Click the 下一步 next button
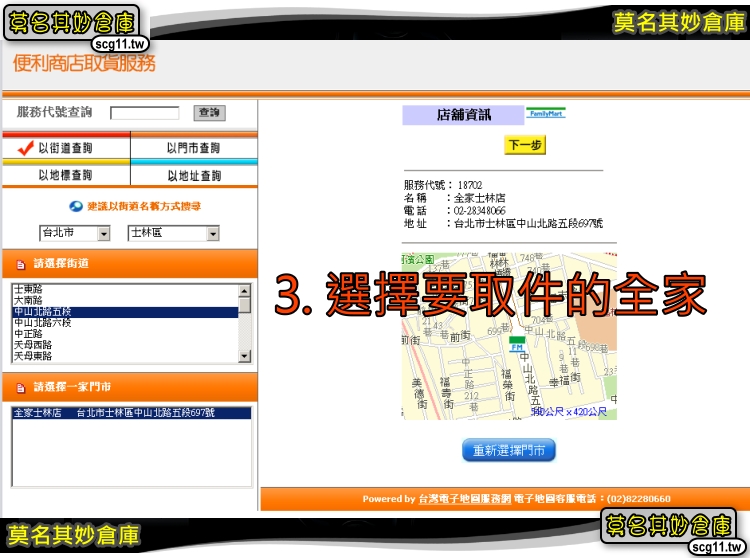 525,145
